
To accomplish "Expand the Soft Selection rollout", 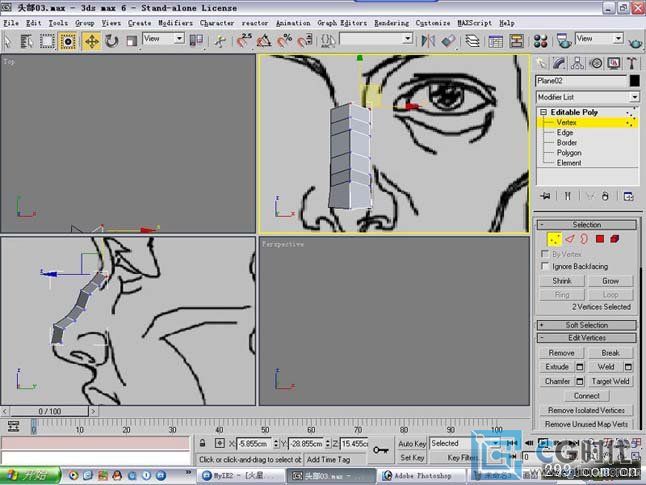I will click(x=587, y=325).
